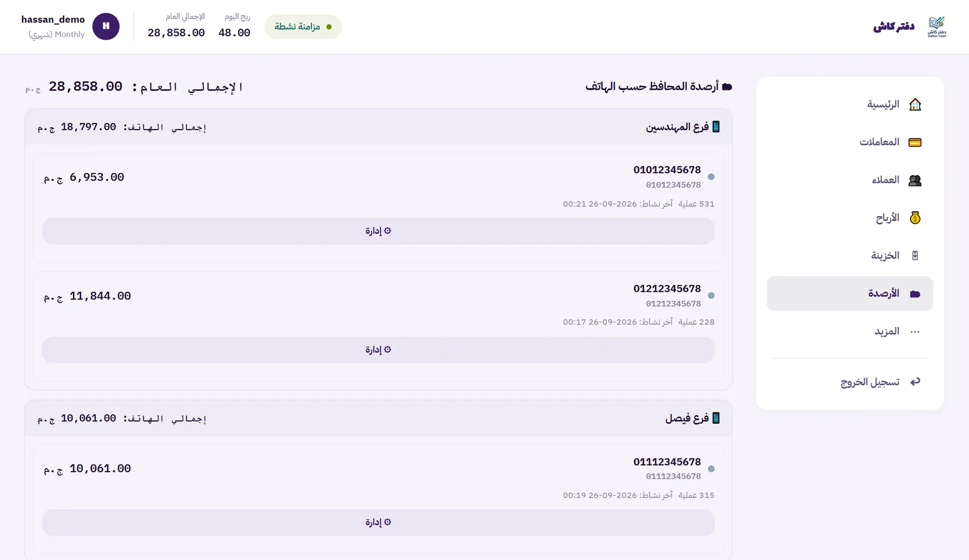Click the 01212345678 wallet number
The image size is (969, 560).
tap(667, 289)
